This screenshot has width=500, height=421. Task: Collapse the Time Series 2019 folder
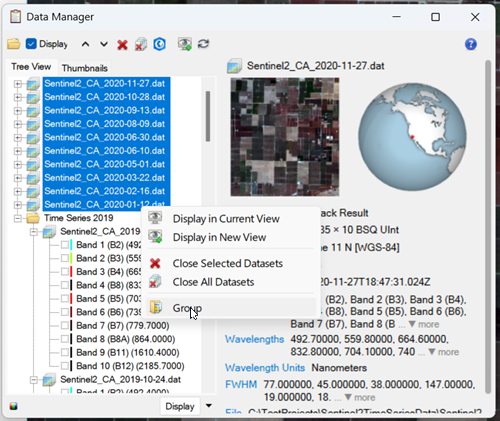pos(18,218)
